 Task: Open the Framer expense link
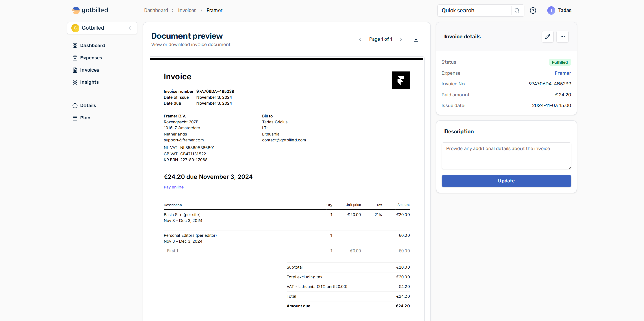coord(563,73)
